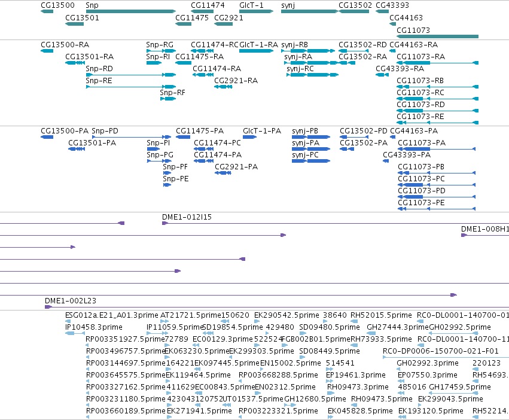Click transcript CG13501-RA
The width and height of the screenshot is (509, 420).
pyautogui.click(x=75, y=63)
